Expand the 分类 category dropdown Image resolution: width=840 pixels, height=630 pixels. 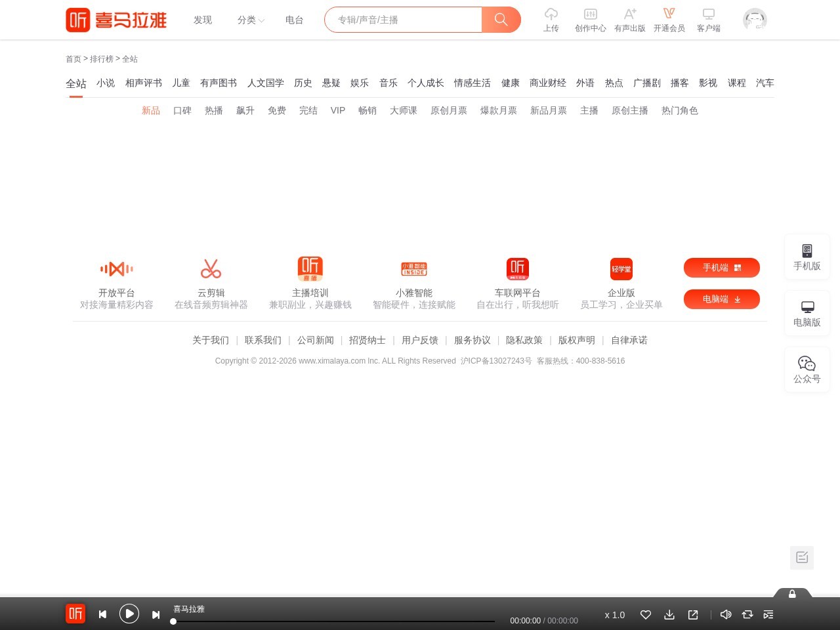pos(251,20)
